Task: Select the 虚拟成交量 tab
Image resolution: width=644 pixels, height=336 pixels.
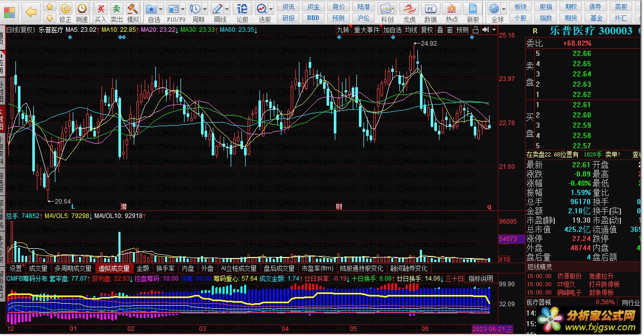Action: 114,268
